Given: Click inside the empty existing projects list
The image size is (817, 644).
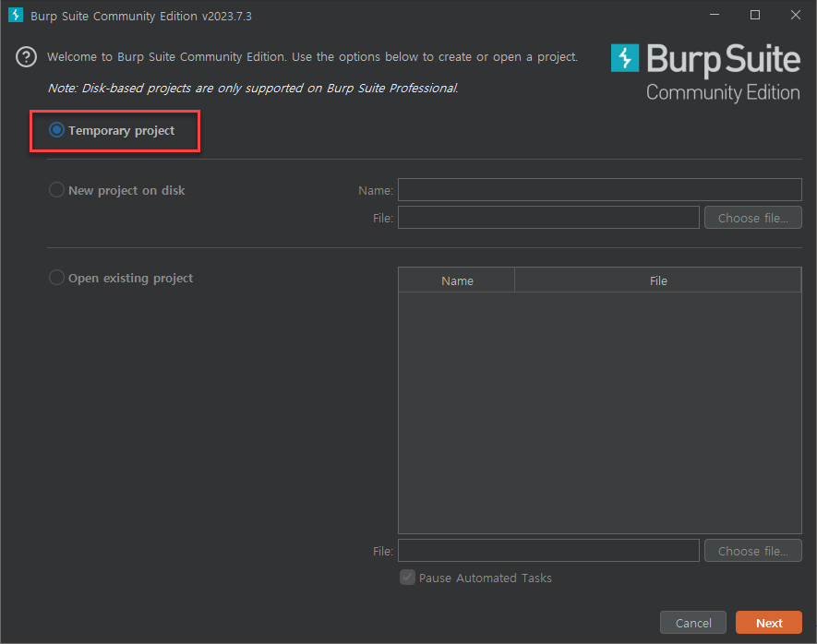Looking at the screenshot, I should (600, 412).
